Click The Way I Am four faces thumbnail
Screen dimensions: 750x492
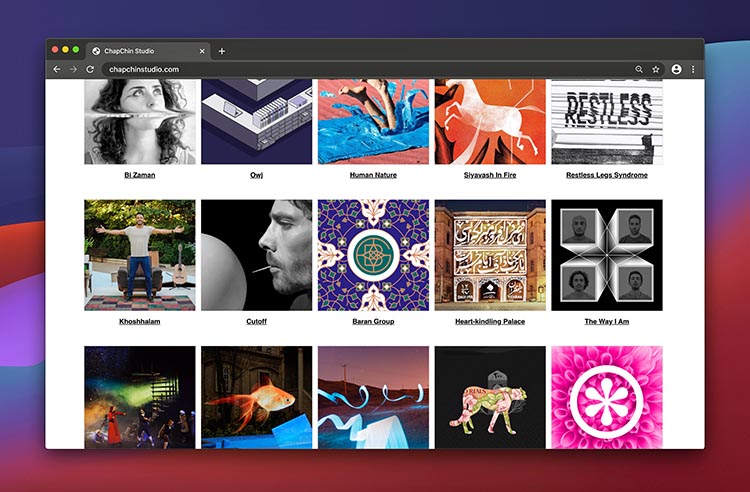[x=607, y=255]
